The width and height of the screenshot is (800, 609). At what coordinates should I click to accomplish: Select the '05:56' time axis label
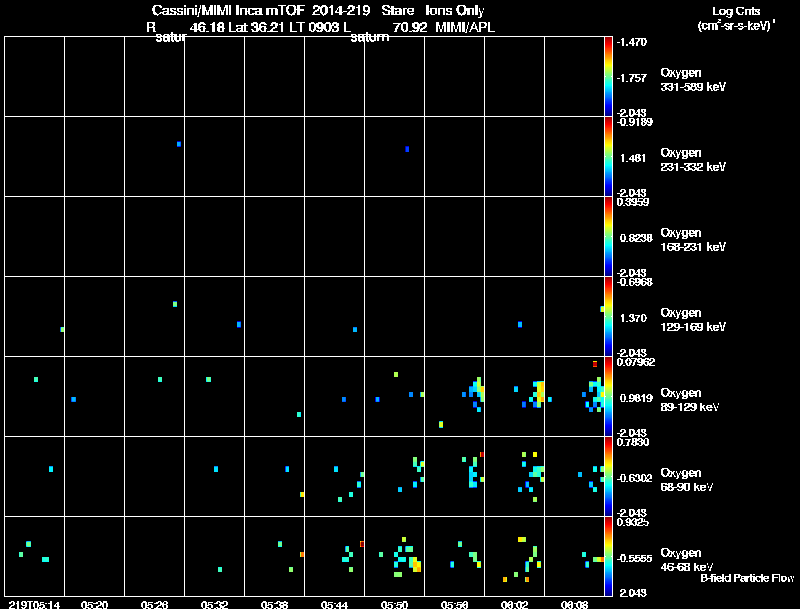[455, 604]
